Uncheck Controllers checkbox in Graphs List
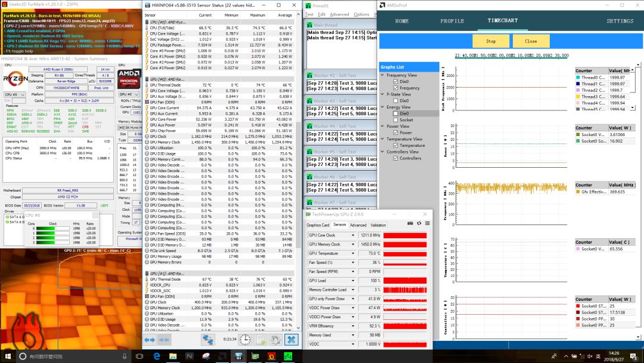644x363 pixels. click(395, 158)
